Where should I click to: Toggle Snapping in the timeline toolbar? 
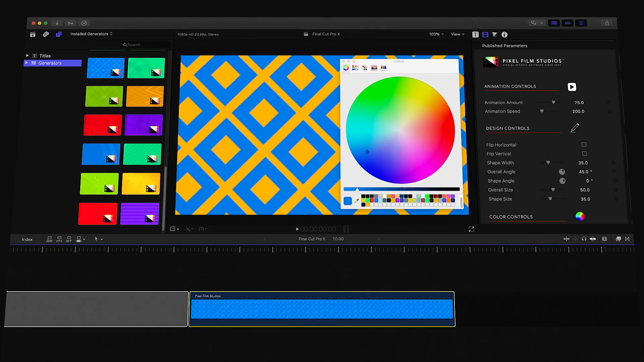click(593, 239)
